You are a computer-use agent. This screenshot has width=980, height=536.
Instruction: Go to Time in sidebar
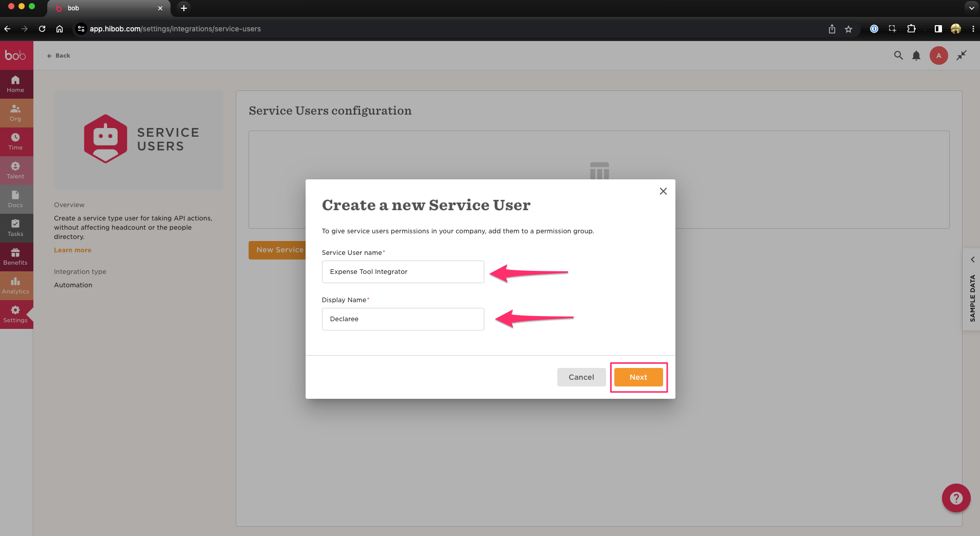point(15,141)
